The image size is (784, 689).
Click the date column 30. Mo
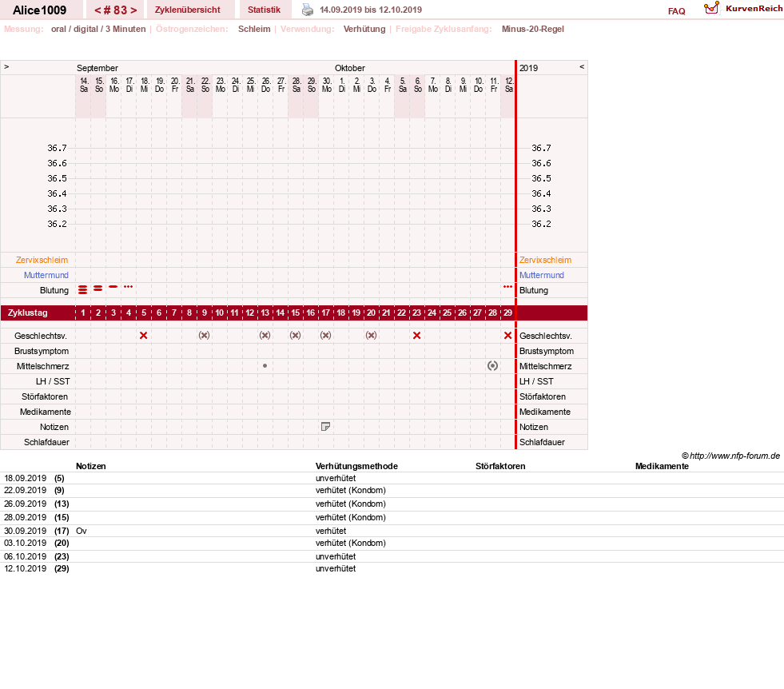click(327, 85)
